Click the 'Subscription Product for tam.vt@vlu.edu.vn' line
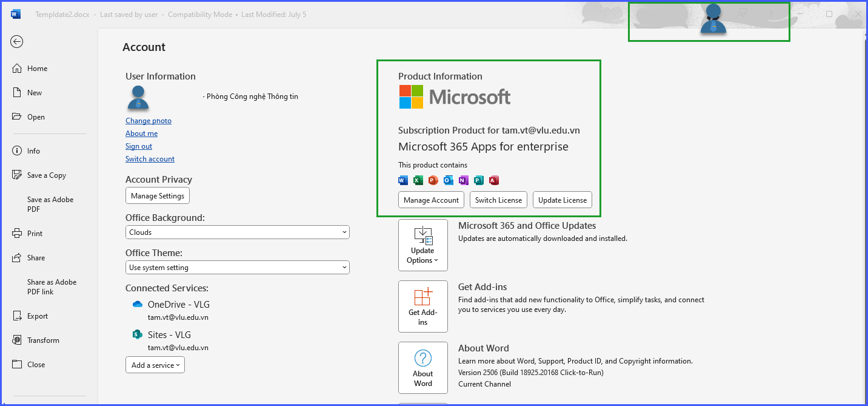The height and width of the screenshot is (406, 868). 489,130
